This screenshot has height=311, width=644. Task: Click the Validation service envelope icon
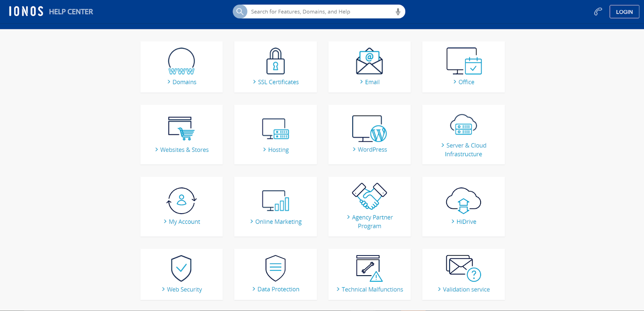coord(464,268)
